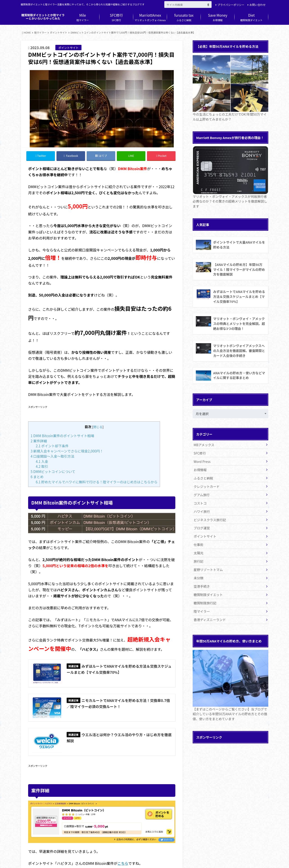This screenshot has width=289, height=868.
Task: Click the ツイート button in Hapitas screenshot
Action: (x=167, y=840)
